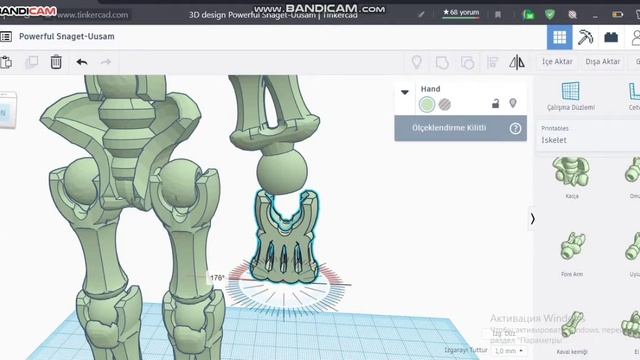This screenshot has height=360, width=640.
Task: Open the Ölçeklendirme Kilitli help icon
Action: (515, 128)
